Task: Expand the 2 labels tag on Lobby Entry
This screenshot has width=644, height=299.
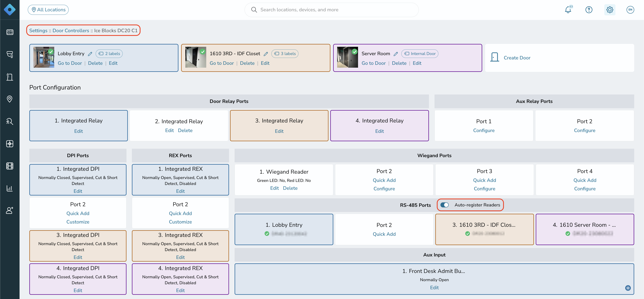Action: 109,53
